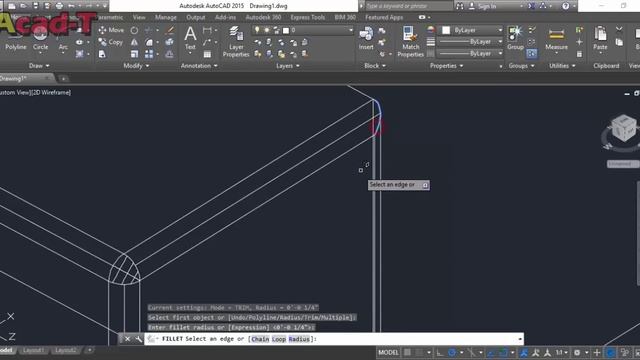Click Match Properties tool
This screenshot has width=640, height=360.
(x=411, y=41)
